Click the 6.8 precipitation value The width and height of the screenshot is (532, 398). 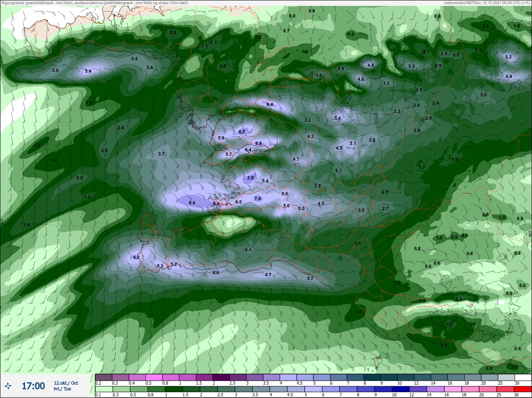259,143
